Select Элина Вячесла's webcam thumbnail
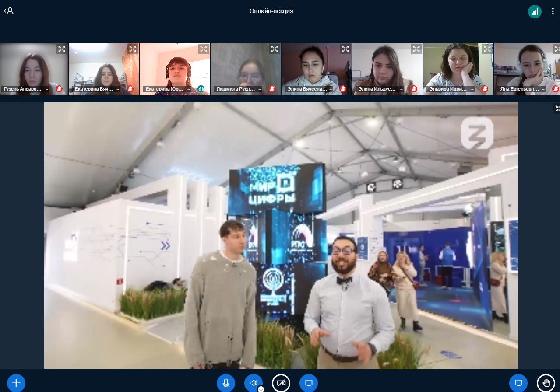The height and width of the screenshot is (392, 560). [316, 68]
